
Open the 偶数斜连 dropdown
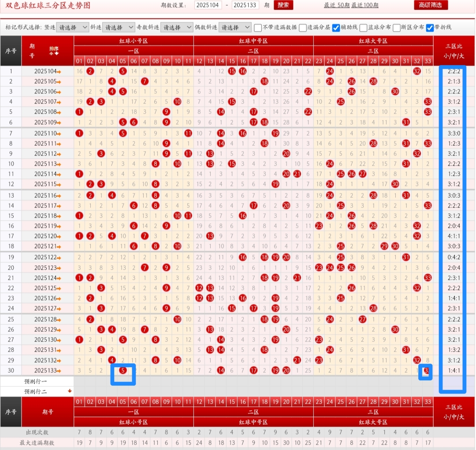(x=235, y=27)
